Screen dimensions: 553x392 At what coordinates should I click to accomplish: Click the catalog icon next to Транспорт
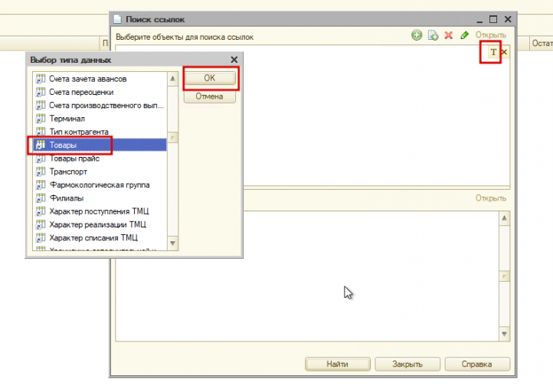click(x=41, y=171)
